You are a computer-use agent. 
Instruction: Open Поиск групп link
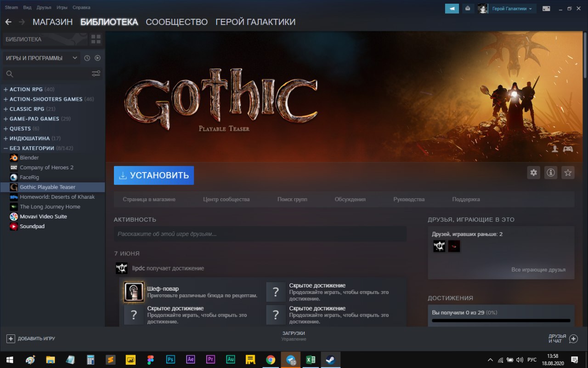[x=292, y=199]
